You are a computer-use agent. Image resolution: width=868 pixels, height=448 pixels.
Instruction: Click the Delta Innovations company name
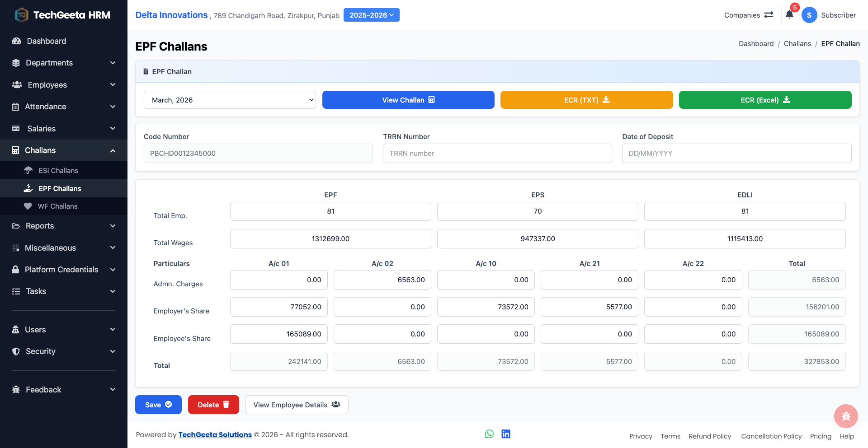click(x=171, y=15)
